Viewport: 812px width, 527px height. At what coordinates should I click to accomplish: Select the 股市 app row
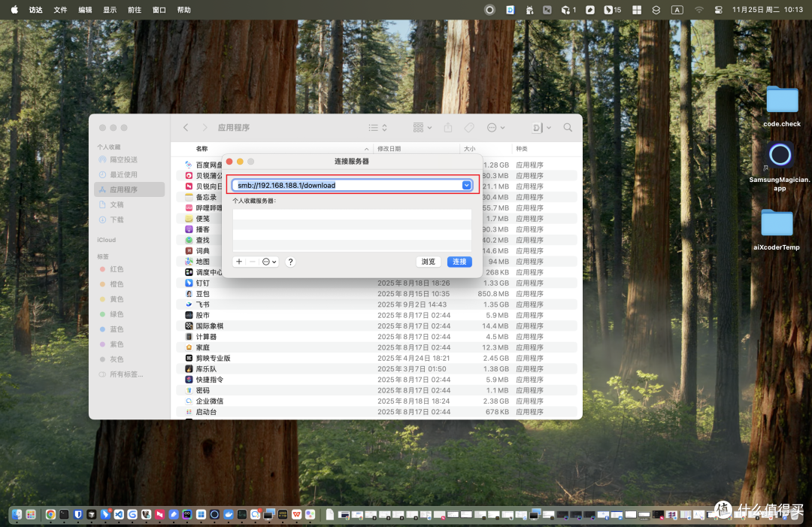click(x=377, y=315)
